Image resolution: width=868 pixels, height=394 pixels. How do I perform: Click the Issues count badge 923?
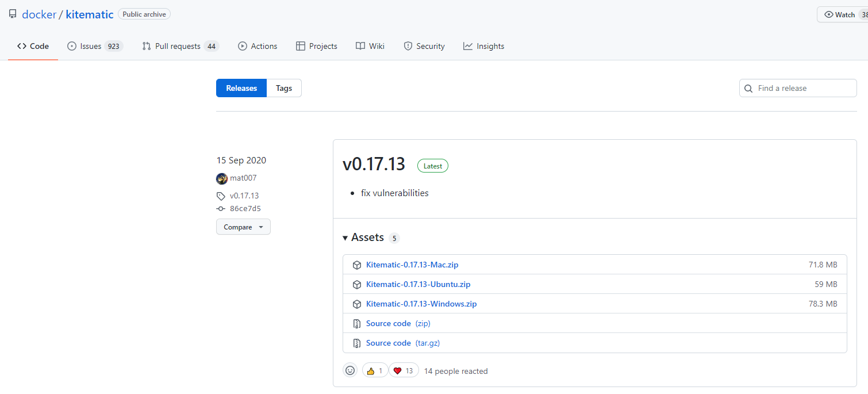point(113,47)
